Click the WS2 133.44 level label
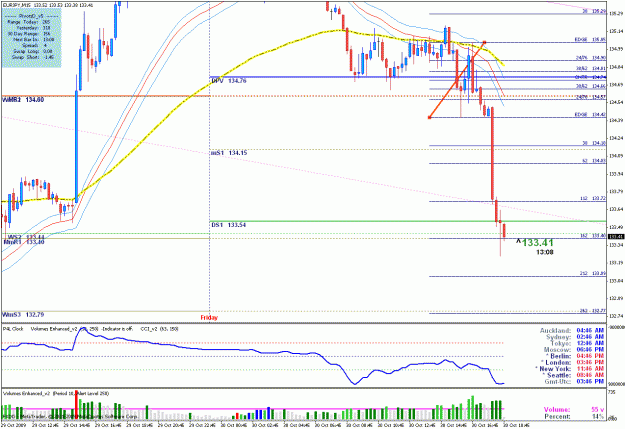Viewport: 625px width, 429px height. point(26,237)
